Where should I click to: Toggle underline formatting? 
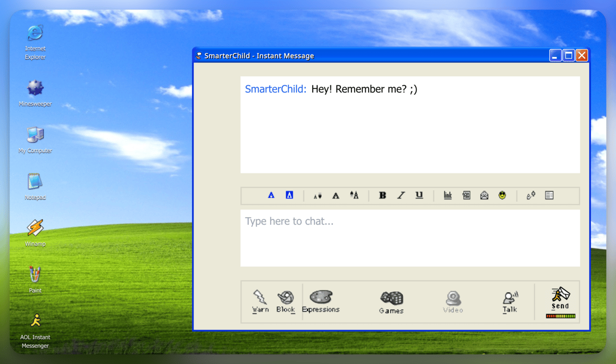click(419, 195)
